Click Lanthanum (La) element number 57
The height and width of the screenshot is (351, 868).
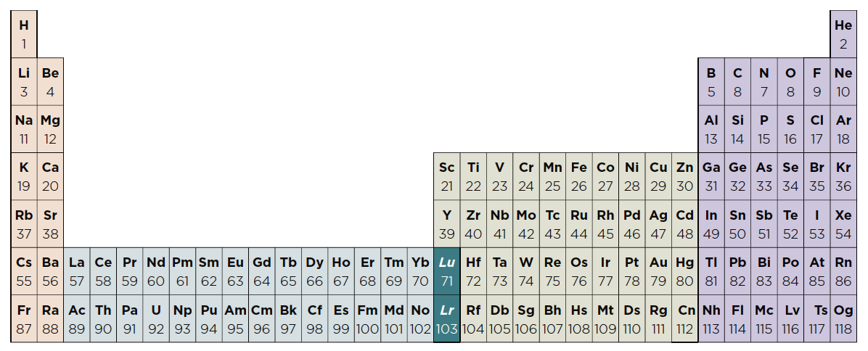pos(77,271)
